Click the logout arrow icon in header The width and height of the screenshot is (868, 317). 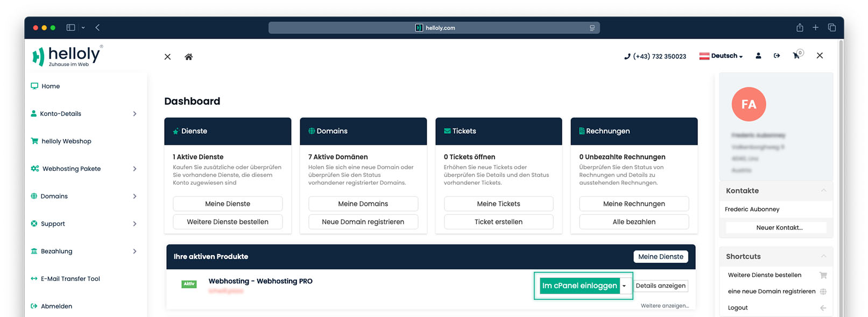click(x=777, y=56)
